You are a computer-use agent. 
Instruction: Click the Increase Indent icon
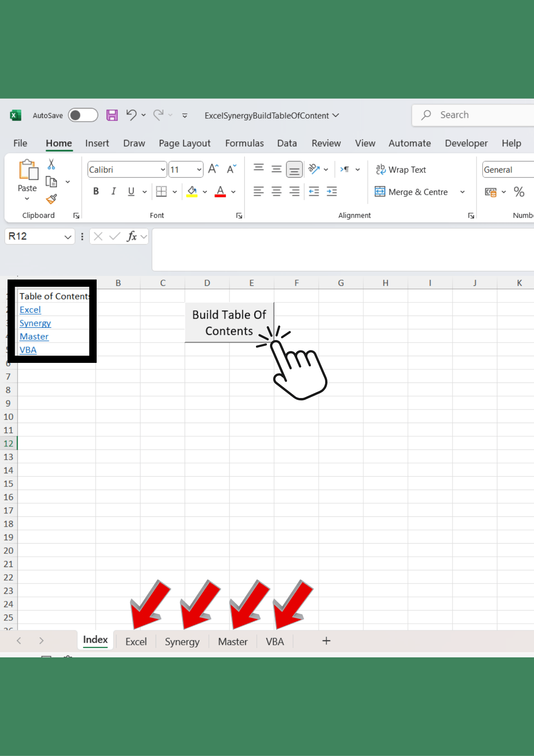coord(332,192)
